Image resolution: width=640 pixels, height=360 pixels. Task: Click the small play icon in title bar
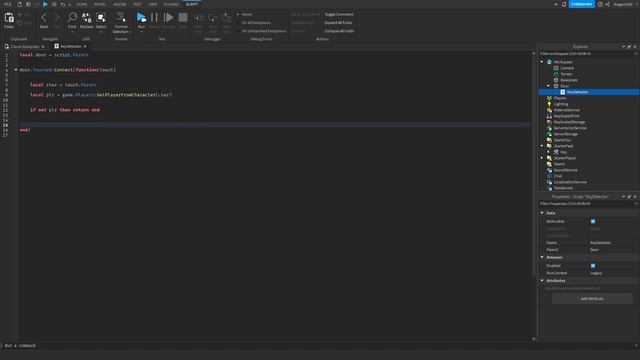point(45,4)
